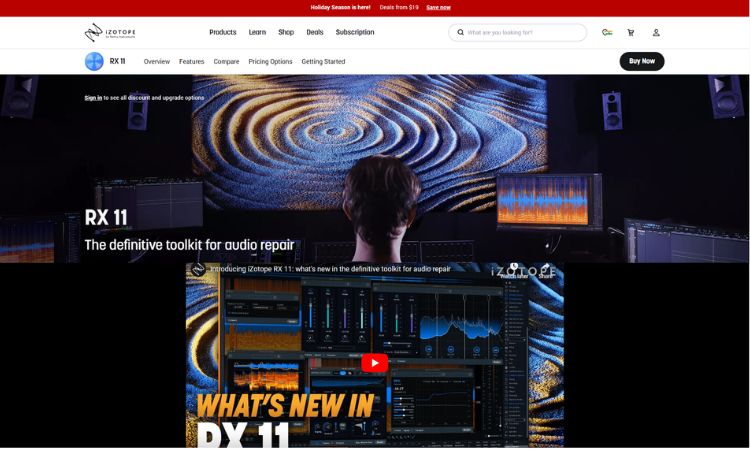This screenshot has height=450, width=750.
Task: Click the 'The definitive toolkit for audio repair' tagline
Action: [189, 245]
